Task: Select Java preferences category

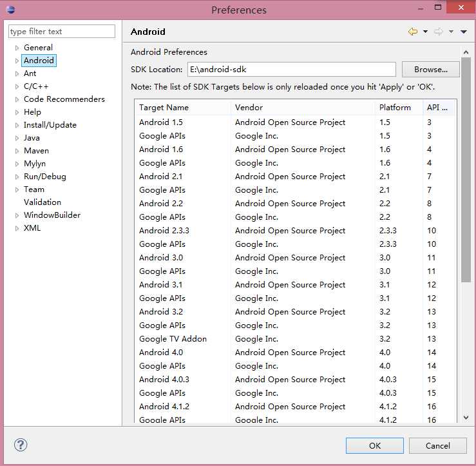Action: pyautogui.click(x=32, y=138)
